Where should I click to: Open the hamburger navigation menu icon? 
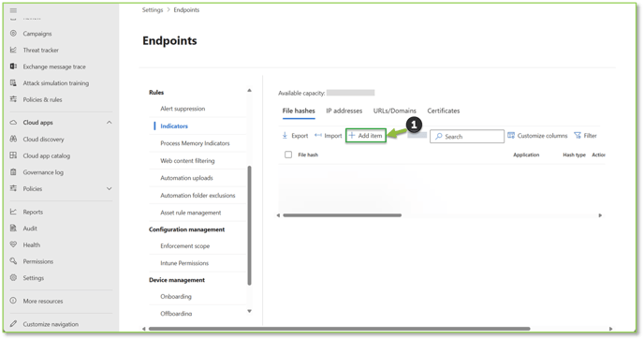coord(13,10)
